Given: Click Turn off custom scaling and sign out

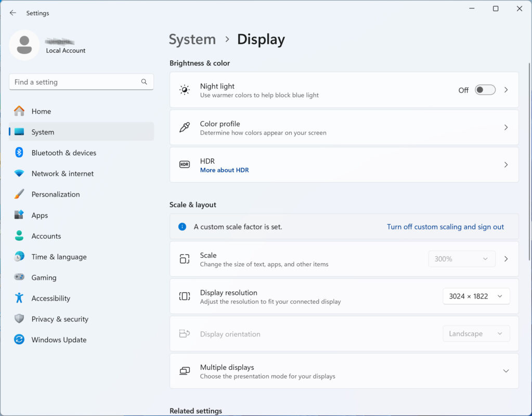Looking at the screenshot, I should (x=445, y=227).
